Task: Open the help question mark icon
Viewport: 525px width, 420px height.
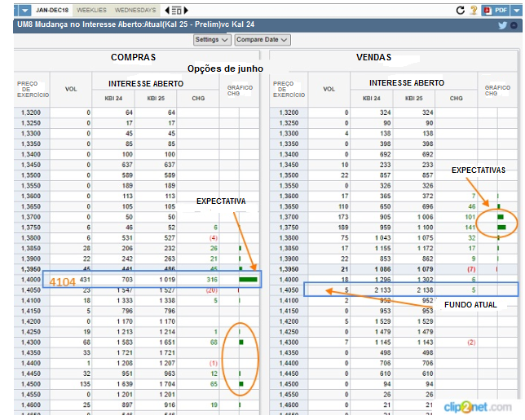Action: [474, 11]
